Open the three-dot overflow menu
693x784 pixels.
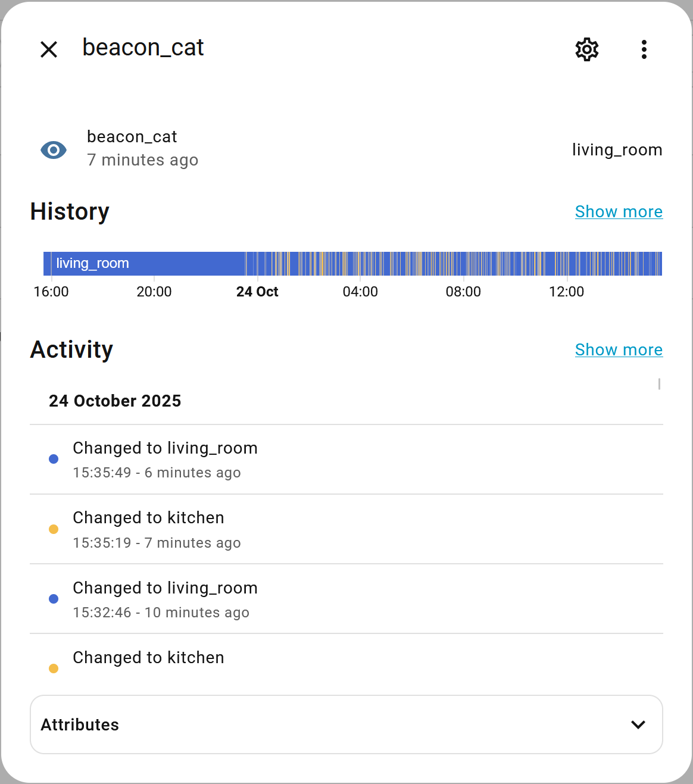coord(644,49)
